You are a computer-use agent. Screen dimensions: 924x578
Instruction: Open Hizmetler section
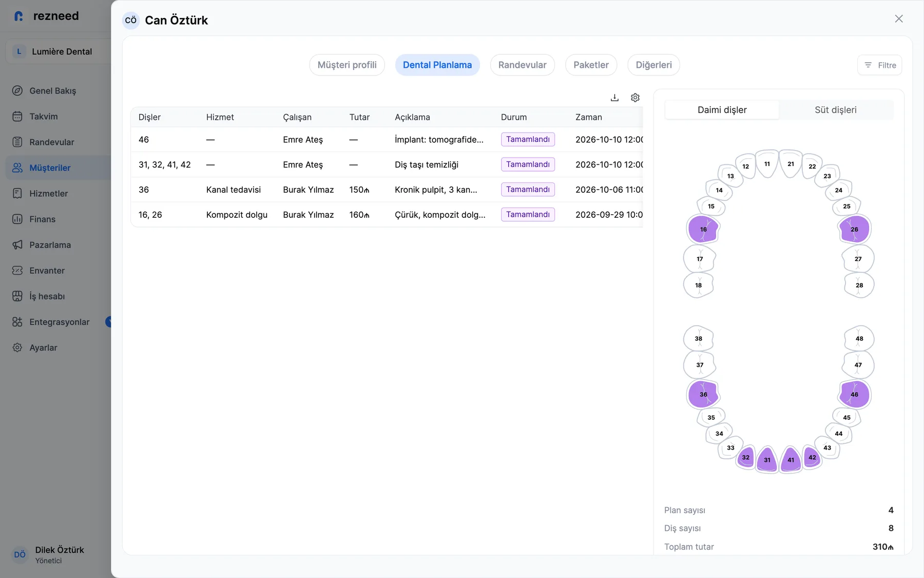click(49, 194)
